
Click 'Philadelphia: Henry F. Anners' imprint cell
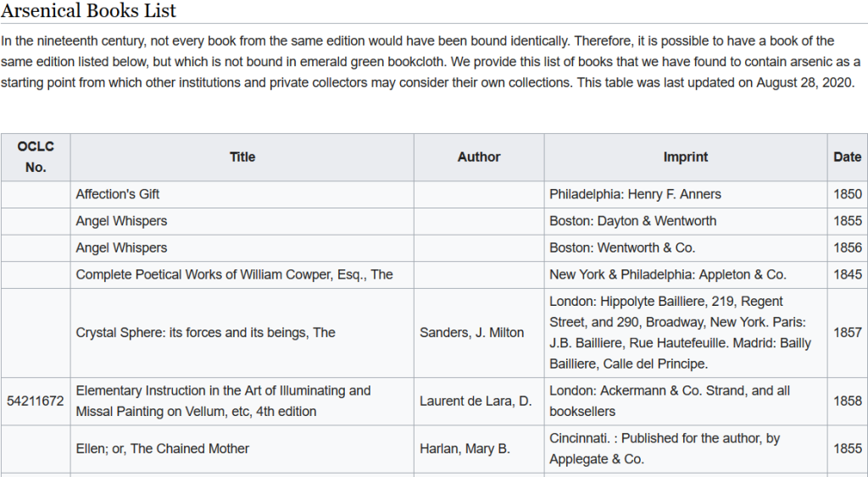[685, 194]
